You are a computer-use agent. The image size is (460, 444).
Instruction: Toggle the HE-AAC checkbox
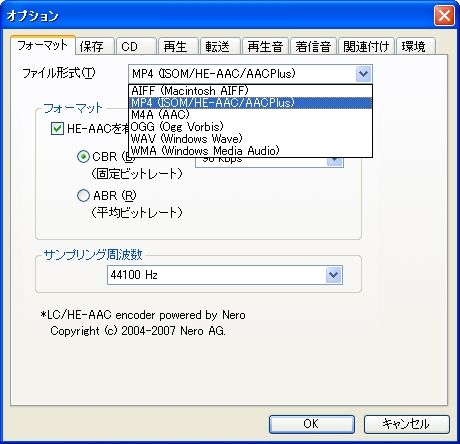point(57,128)
